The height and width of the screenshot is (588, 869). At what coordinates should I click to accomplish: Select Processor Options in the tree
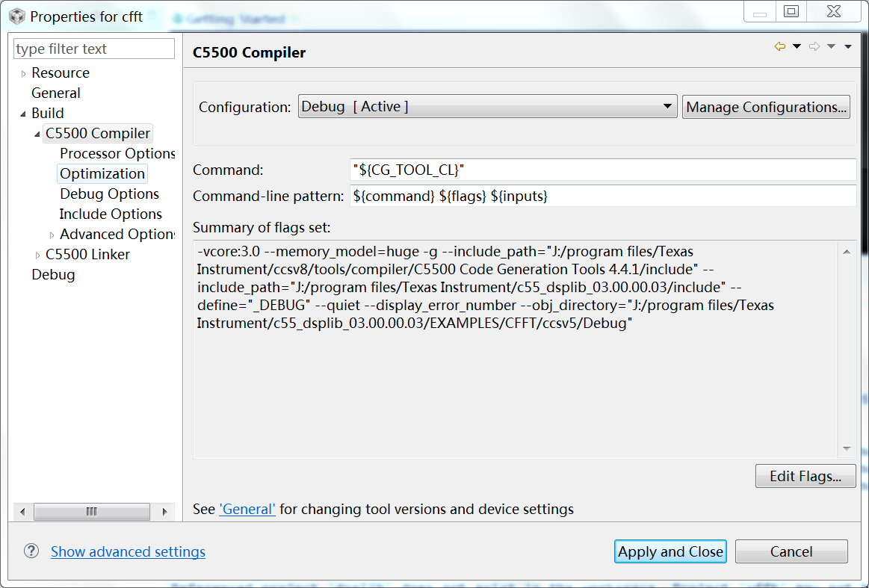[117, 153]
